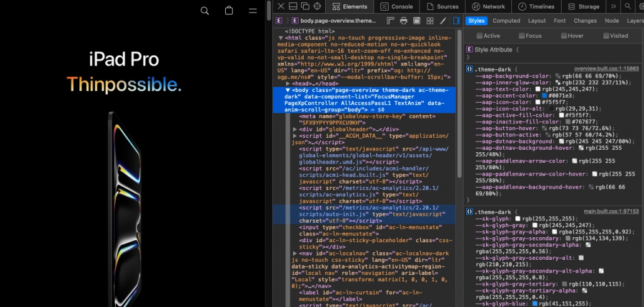Open the Layout sidebar tab
Viewport: 644px width, 307px height.
[537, 21]
